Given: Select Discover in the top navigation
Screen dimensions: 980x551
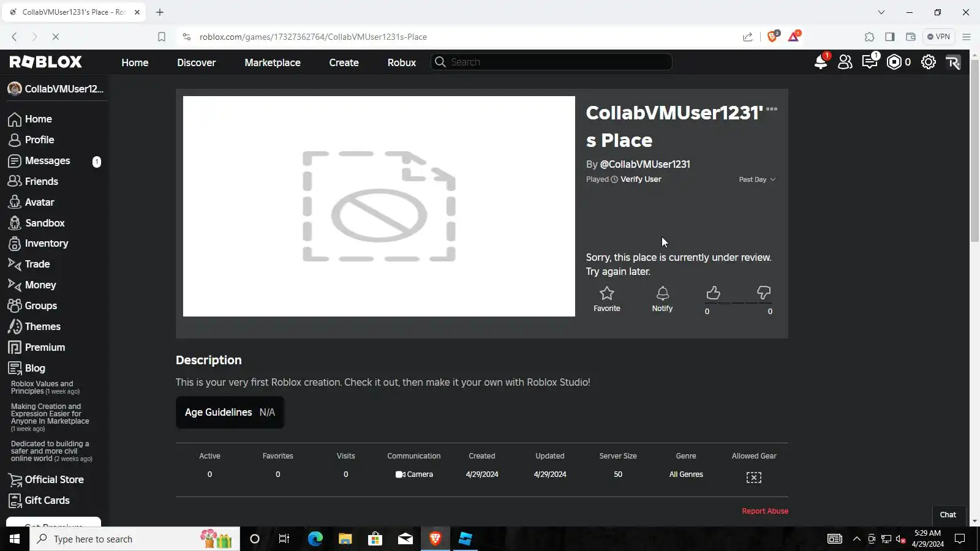Looking at the screenshot, I should (197, 62).
